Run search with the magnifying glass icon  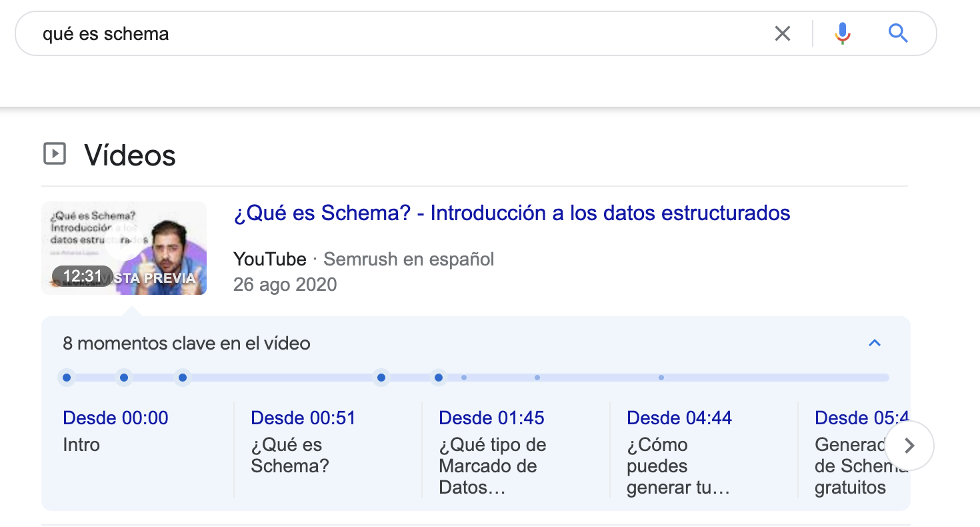pos(898,33)
